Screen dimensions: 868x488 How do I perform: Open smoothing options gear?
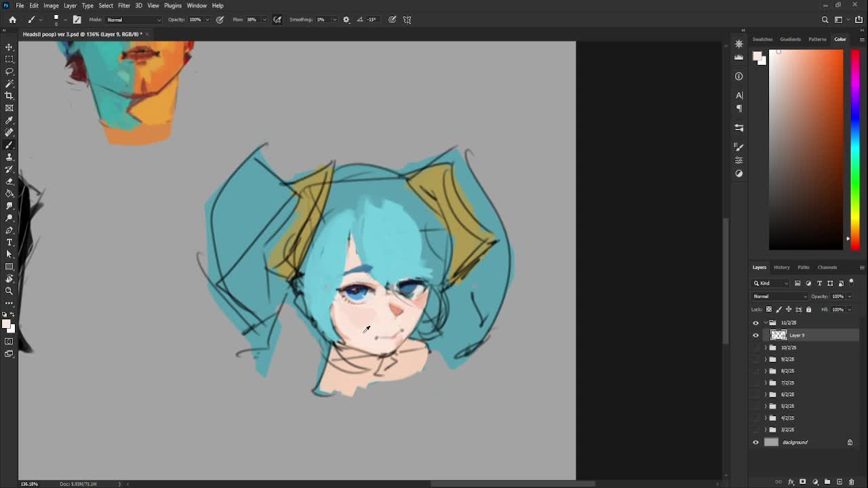(x=346, y=20)
